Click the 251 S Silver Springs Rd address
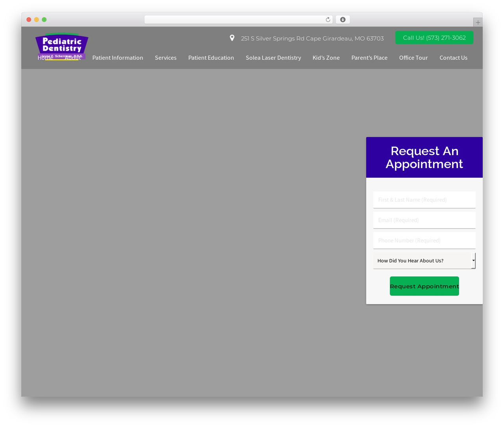The width and height of the screenshot is (504, 427). [x=312, y=39]
